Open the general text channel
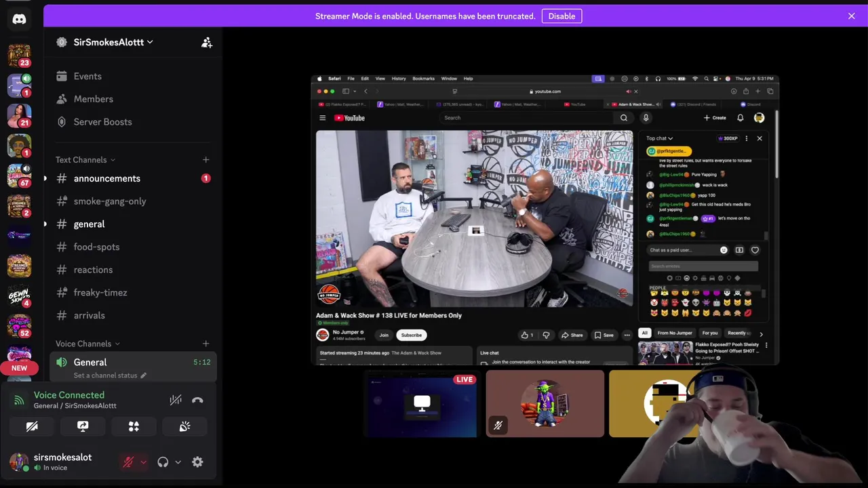Screen dimensions: 868x488 point(133,224)
